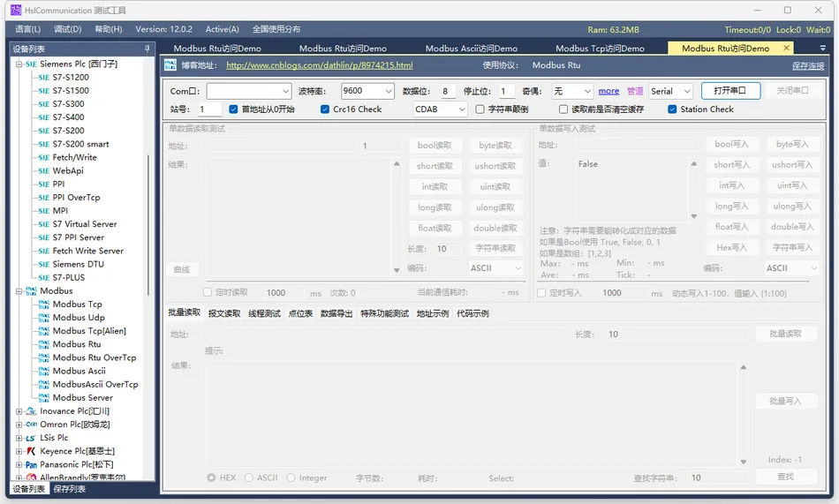Screen dimensions: 839x504
Task: Click the device tree vertical scrollbar
Action: coord(148,225)
